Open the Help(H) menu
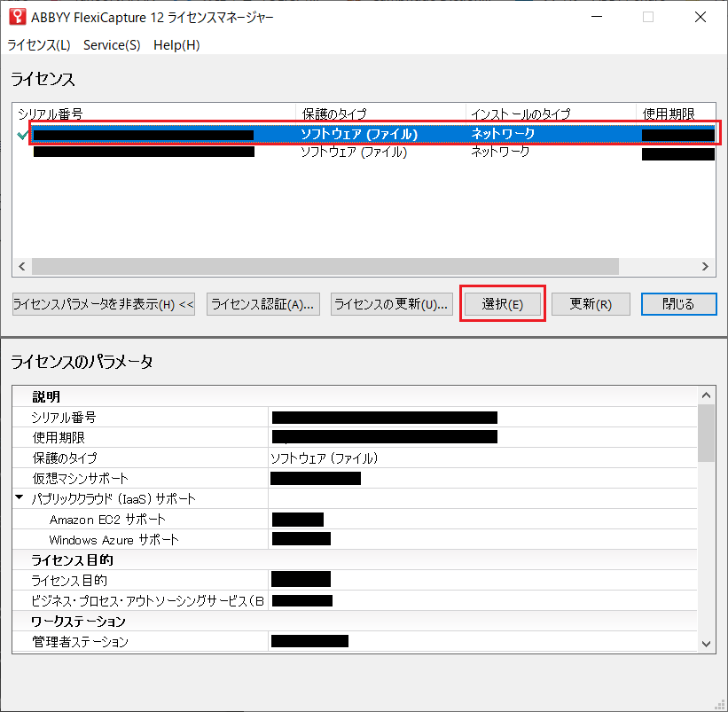The width and height of the screenshot is (728, 712). point(176,45)
